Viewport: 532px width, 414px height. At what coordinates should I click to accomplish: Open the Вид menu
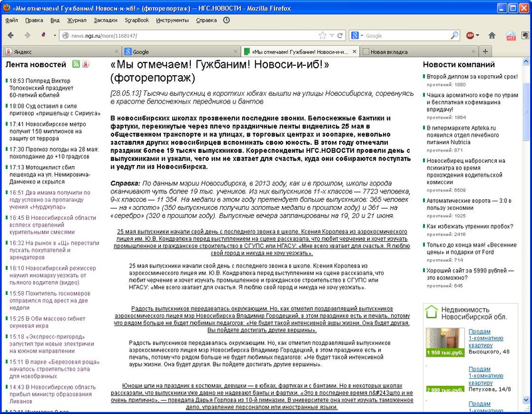55,21
